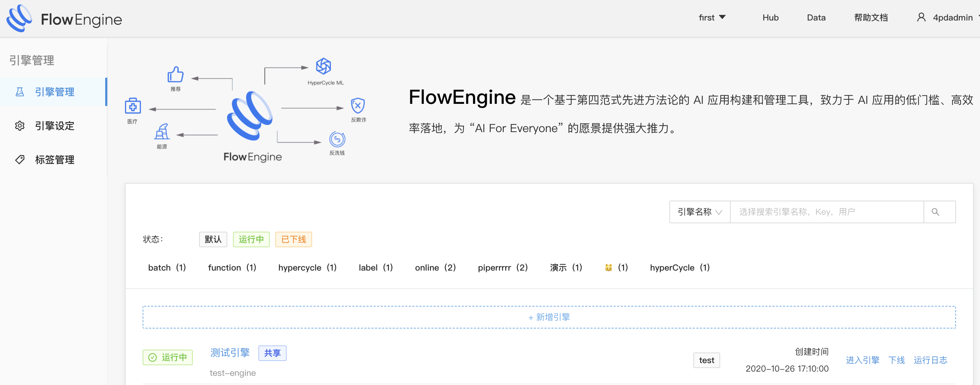This screenshot has height=385, width=980.
Task: Click the central FlowEngine diagram logo
Action: click(x=250, y=116)
